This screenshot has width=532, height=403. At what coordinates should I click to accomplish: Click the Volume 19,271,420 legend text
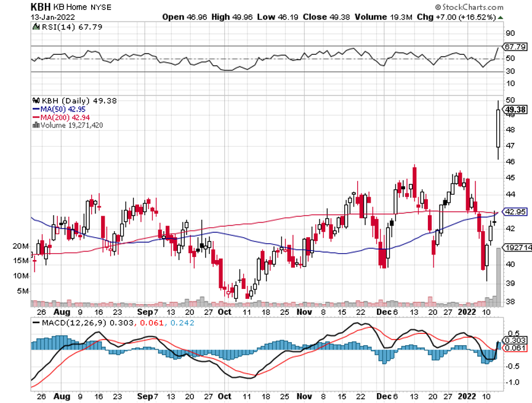(x=71, y=125)
